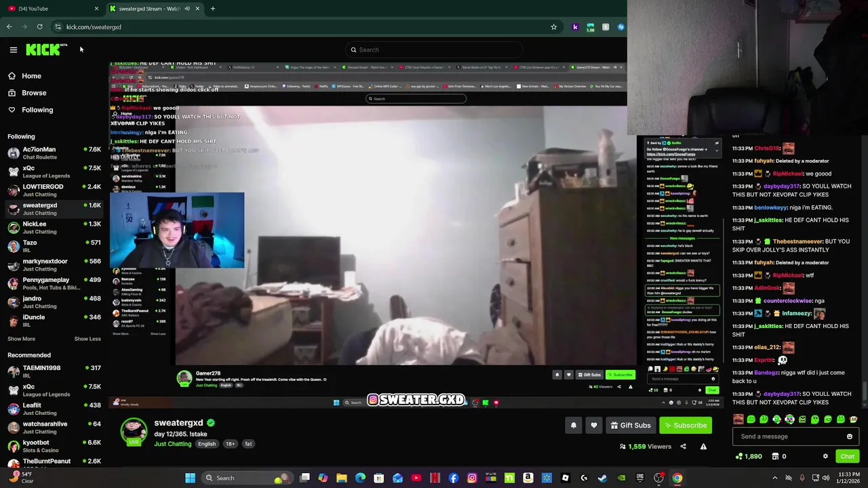Viewport: 868px width, 488px height.
Task: Enable notifications with the bell button
Action: pyautogui.click(x=573, y=426)
